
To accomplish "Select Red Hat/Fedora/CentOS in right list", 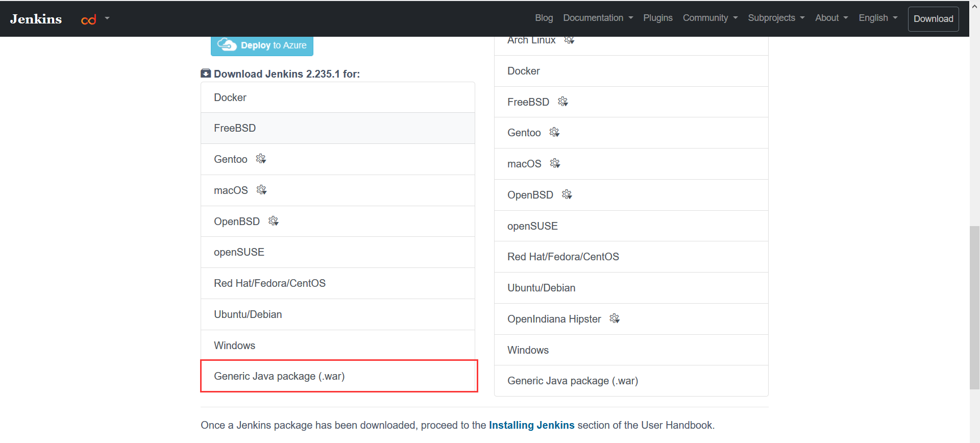I will pos(631,257).
